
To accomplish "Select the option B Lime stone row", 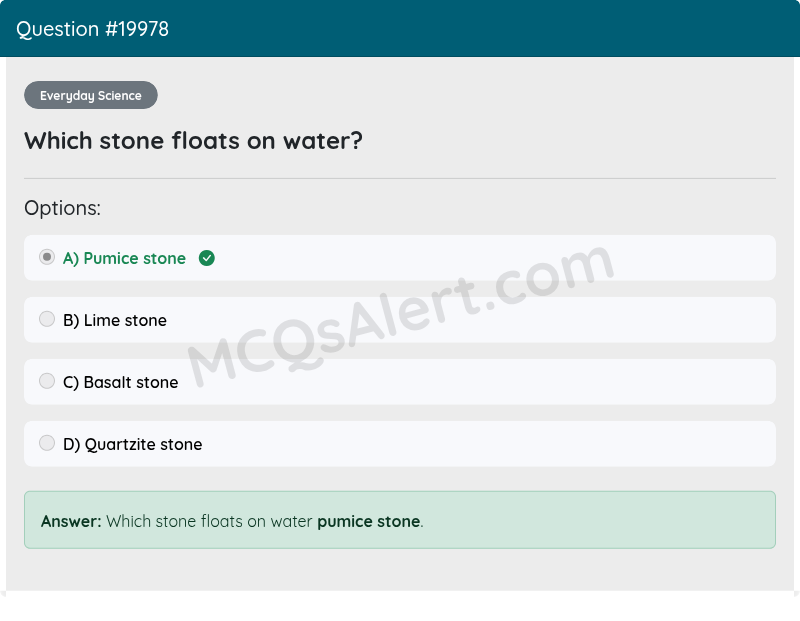I will 400,319.
